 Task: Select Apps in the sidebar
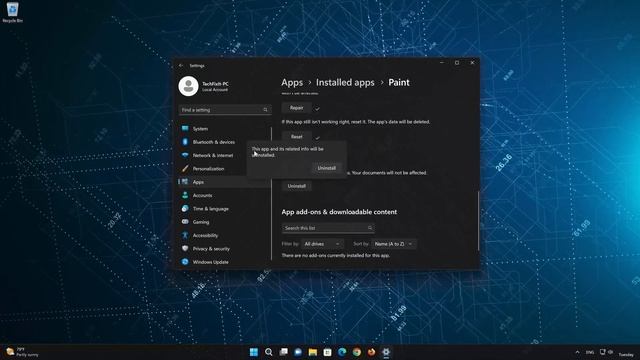pos(224,182)
